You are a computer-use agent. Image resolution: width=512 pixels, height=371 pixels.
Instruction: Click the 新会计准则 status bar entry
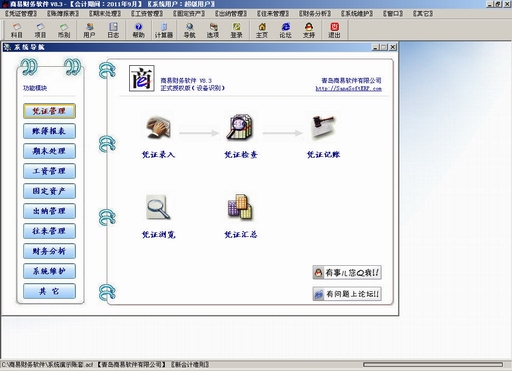pyautogui.click(x=190, y=365)
